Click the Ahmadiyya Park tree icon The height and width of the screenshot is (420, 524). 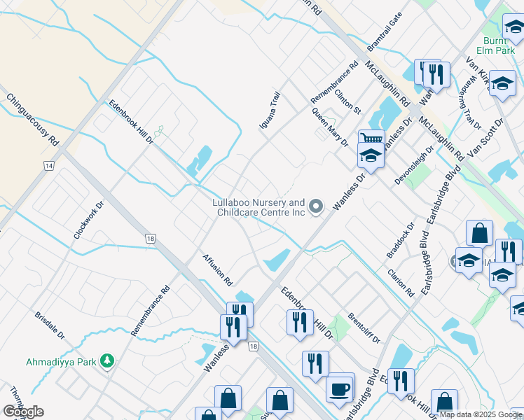106,360
